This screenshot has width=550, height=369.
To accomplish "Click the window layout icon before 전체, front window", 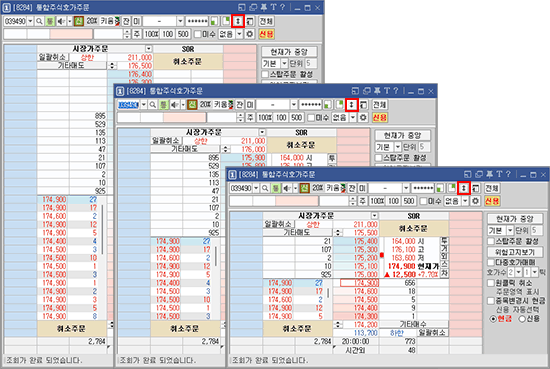I will tap(475, 188).
